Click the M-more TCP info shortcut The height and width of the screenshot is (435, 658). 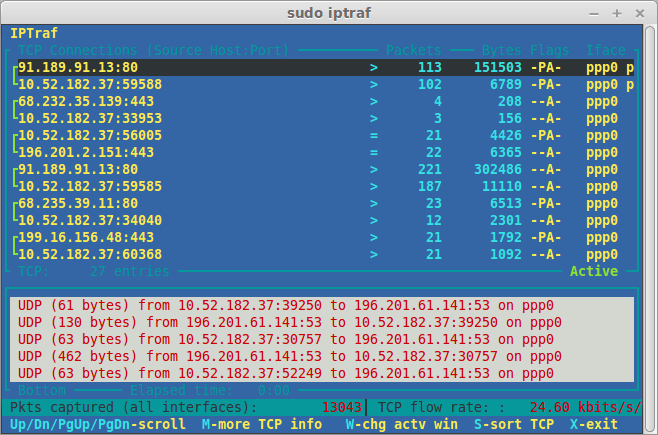click(262, 424)
